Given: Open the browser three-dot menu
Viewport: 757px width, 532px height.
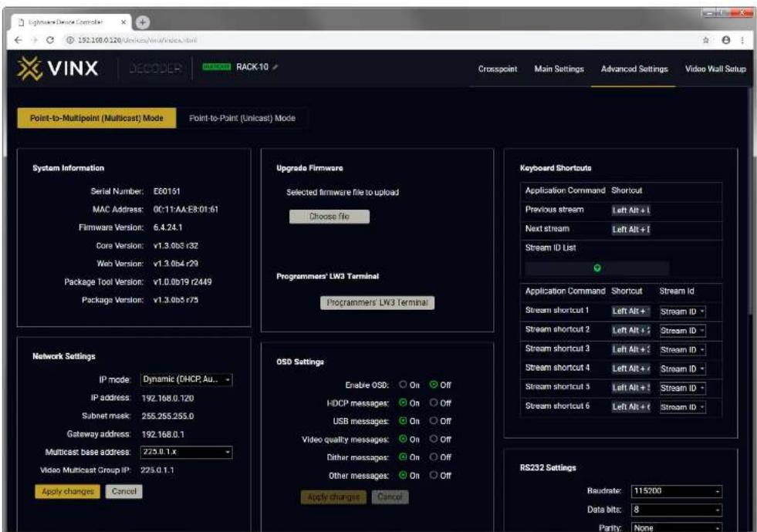Looking at the screenshot, I should tap(742, 40).
